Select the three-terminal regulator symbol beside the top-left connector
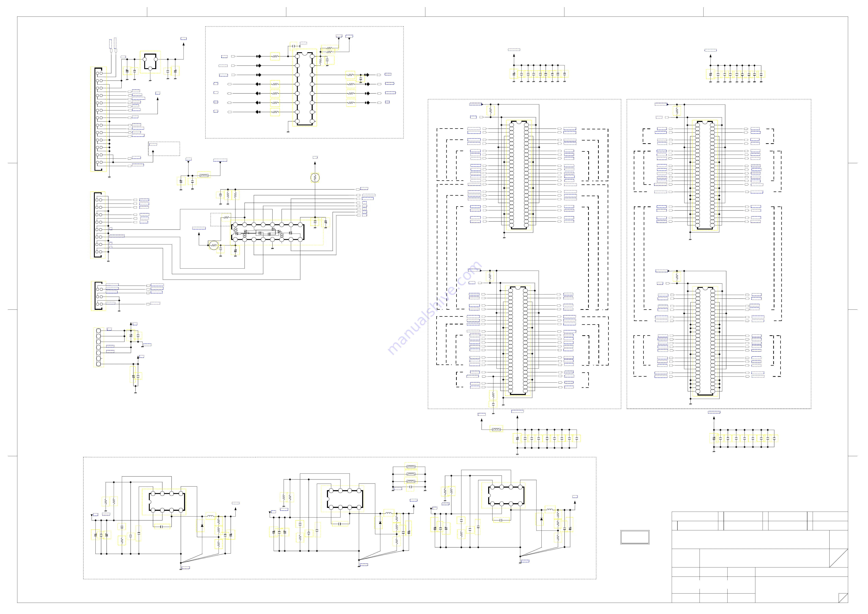This screenshot has width=868, height=614. [x=150, y=62]
